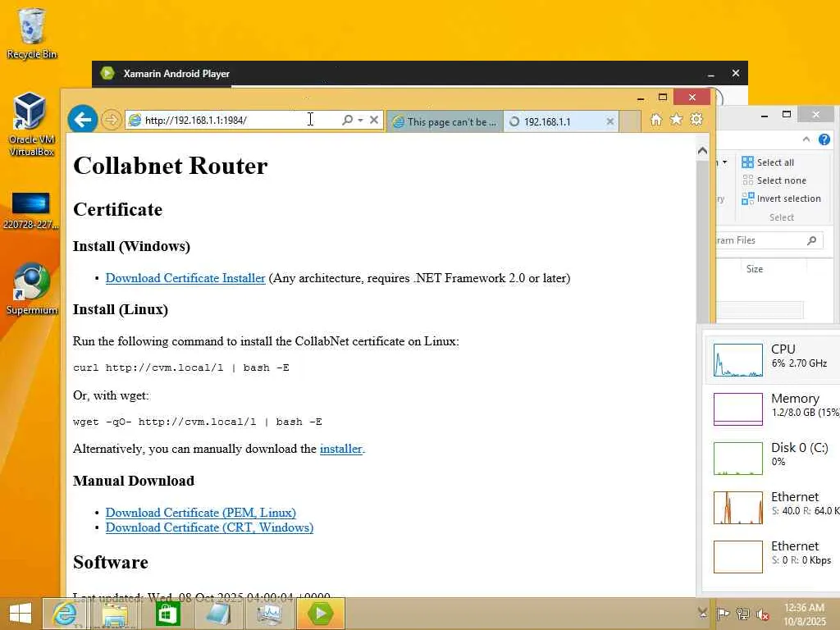Open the address bar autocomplete dropdown arrow
This screenshot has height=630, width=840.
coord(361,120)
